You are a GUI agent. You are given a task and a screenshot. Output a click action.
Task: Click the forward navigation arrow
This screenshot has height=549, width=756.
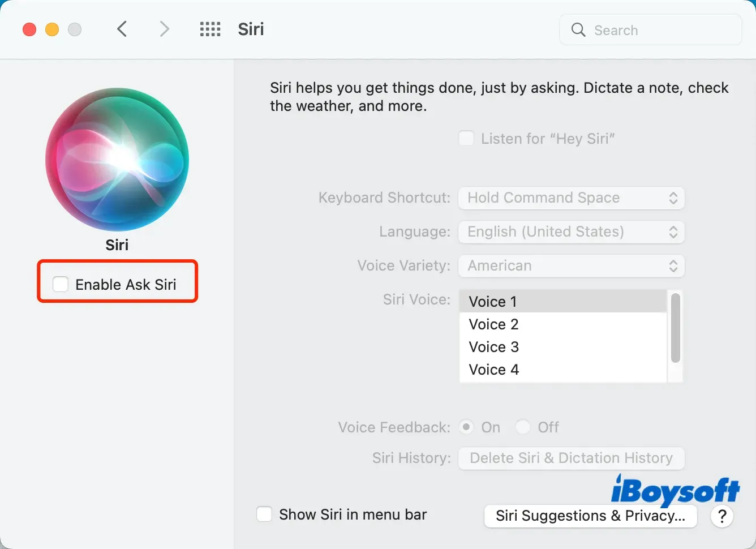[164, 29]
